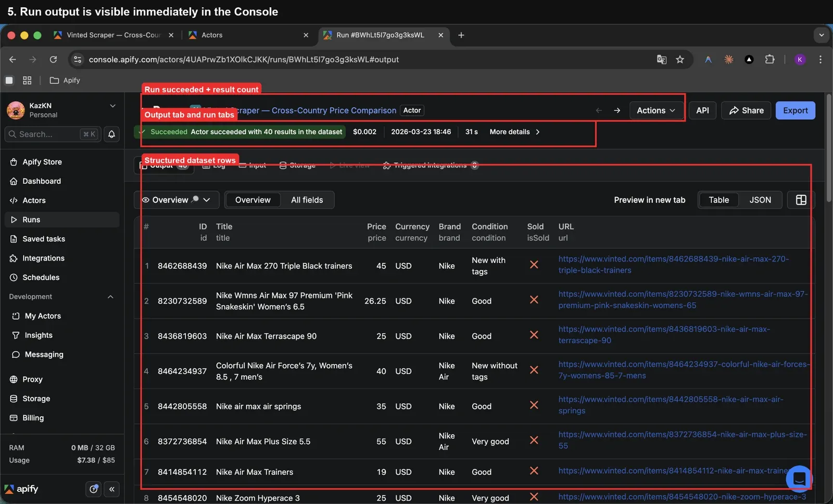
Task: View site information icon in the address bar
Action: point(78,59)
